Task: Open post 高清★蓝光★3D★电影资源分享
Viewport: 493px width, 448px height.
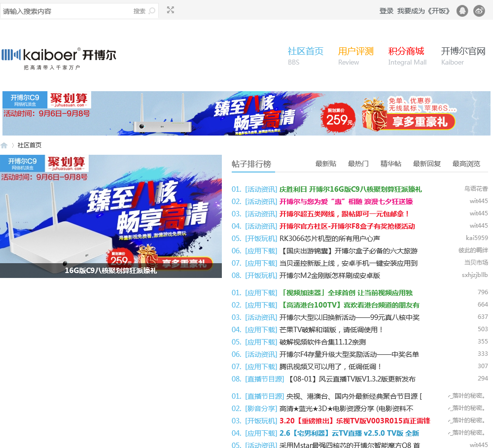Action: coord(346,409)
